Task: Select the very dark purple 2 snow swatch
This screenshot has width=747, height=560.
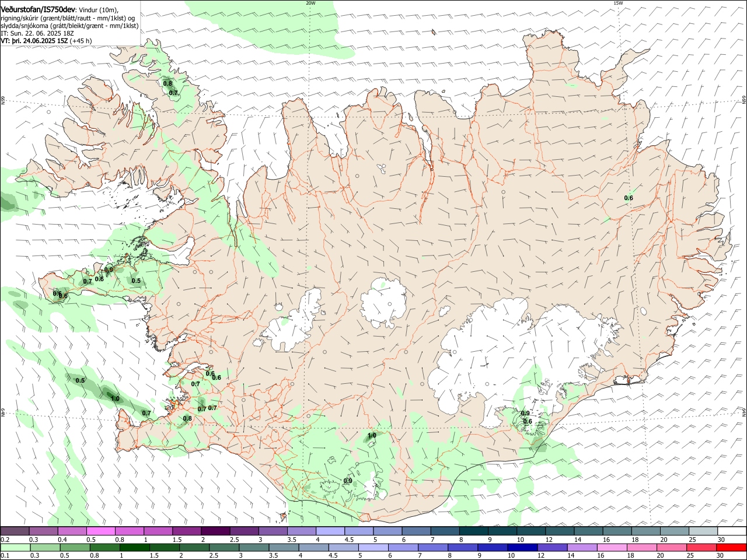Action: tap(215, 531)
